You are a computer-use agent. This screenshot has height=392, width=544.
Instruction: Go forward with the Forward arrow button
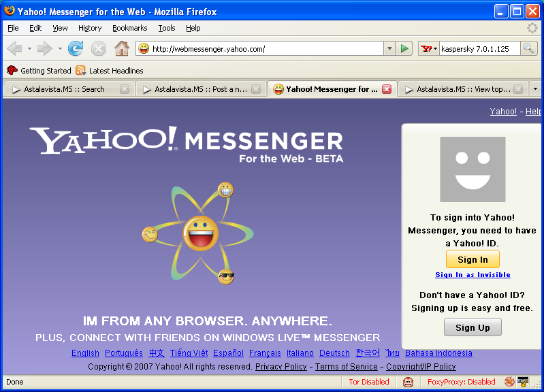pos(44,48)
